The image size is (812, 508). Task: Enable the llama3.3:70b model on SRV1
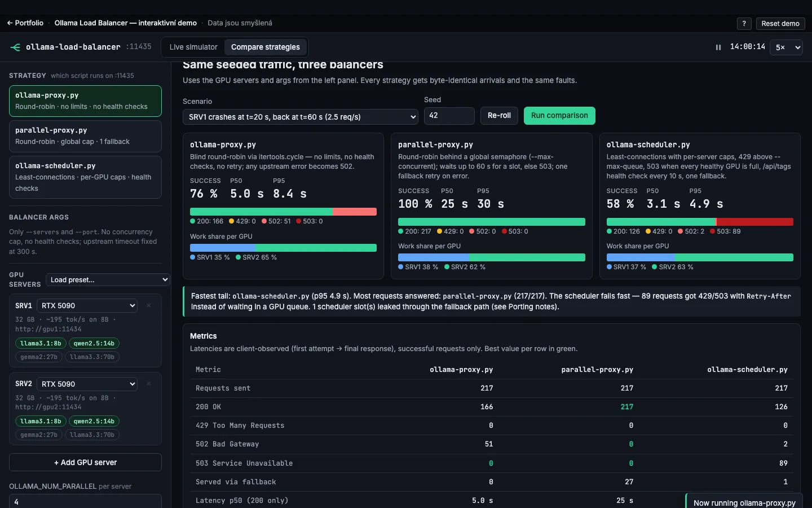point(92,357)
